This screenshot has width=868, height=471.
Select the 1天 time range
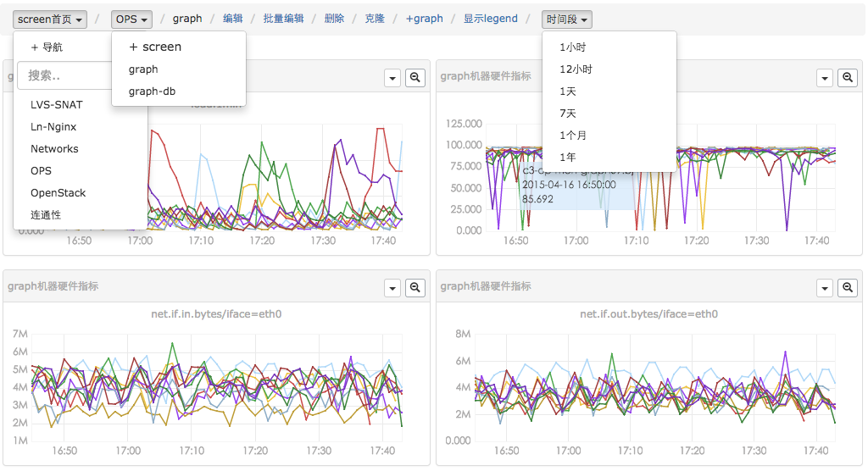click(568, 91)
